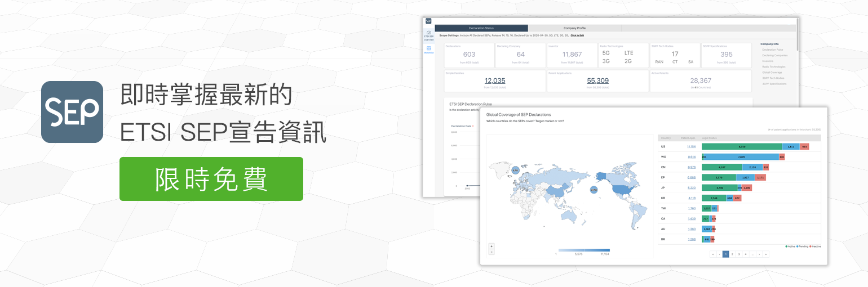Click the Declarations 603 card value
Screen dimensions: 868x287
coord(469,55)
